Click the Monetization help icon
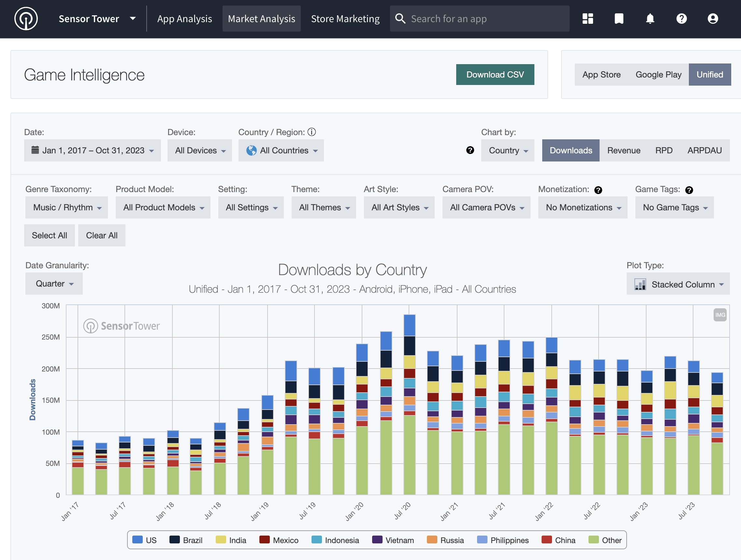 pos(598,190)
